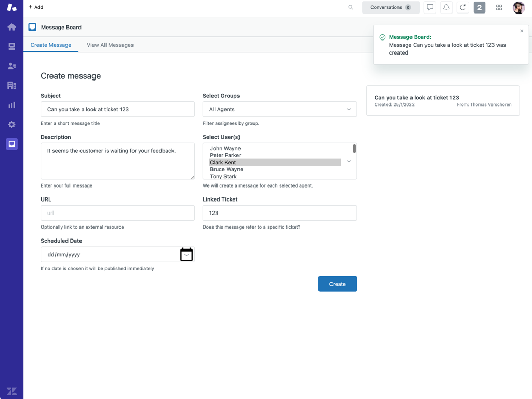Open the Scheduled Date calendar picker
This screenshot has width=532, height=399.
(x=187, y=254)
